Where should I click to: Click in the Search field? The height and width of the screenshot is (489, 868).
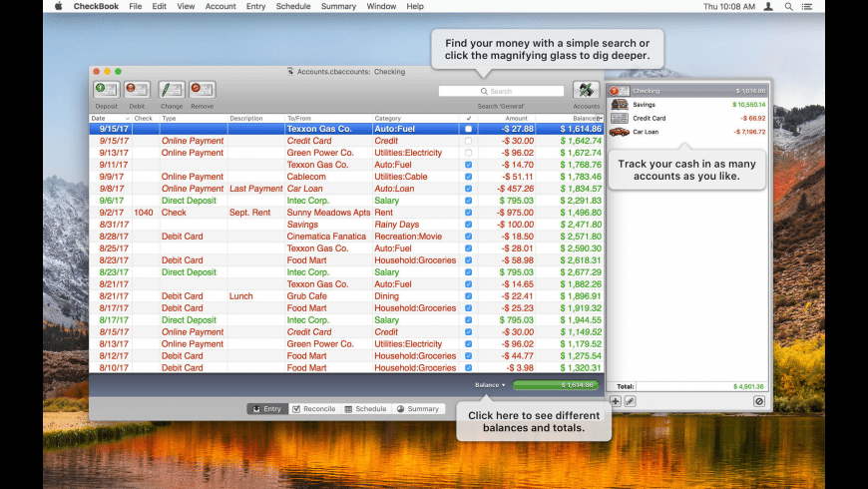pos(501,92)
